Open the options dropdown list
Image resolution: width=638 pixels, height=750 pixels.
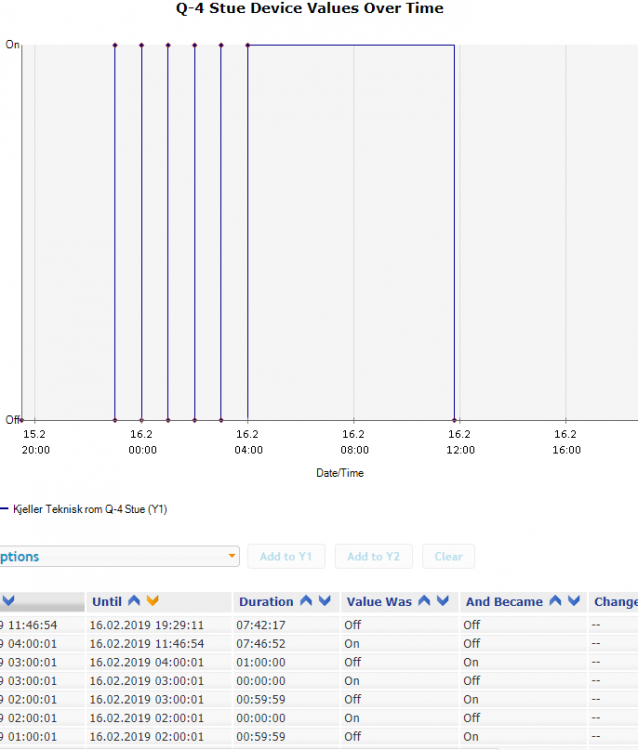232,557
